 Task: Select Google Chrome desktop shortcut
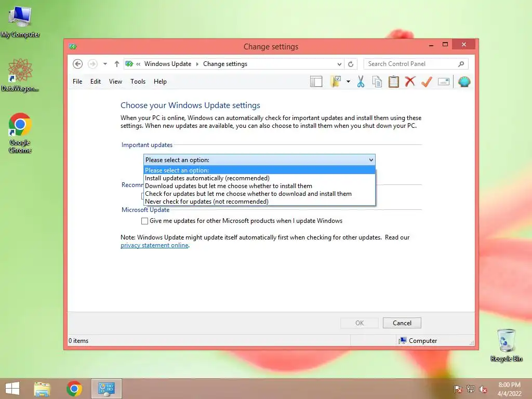click(20, 133)
